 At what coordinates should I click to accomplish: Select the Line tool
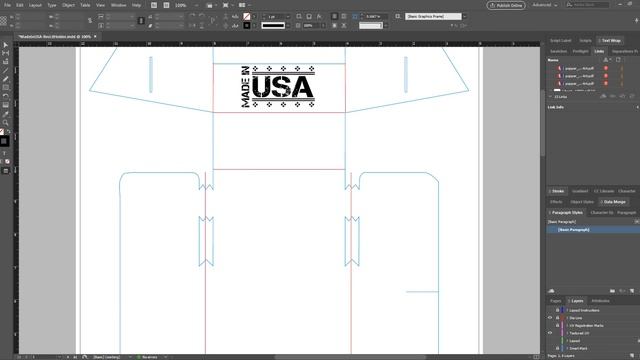[x=5, y=71]
